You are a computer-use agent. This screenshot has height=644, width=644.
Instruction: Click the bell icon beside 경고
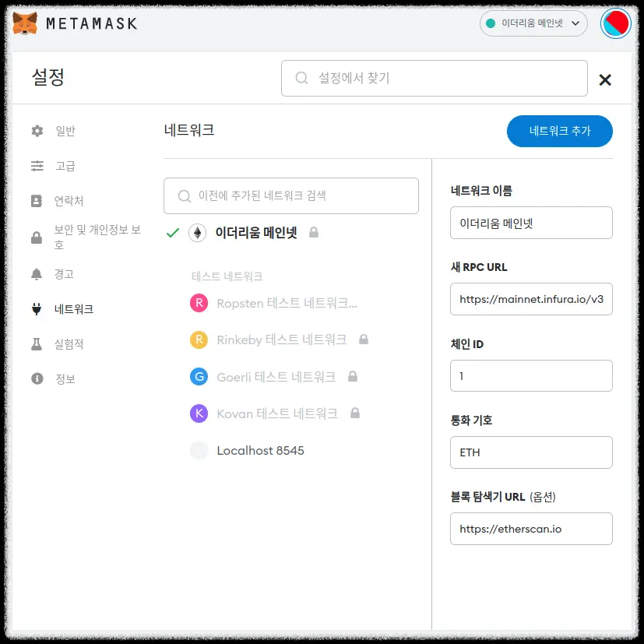37,274
